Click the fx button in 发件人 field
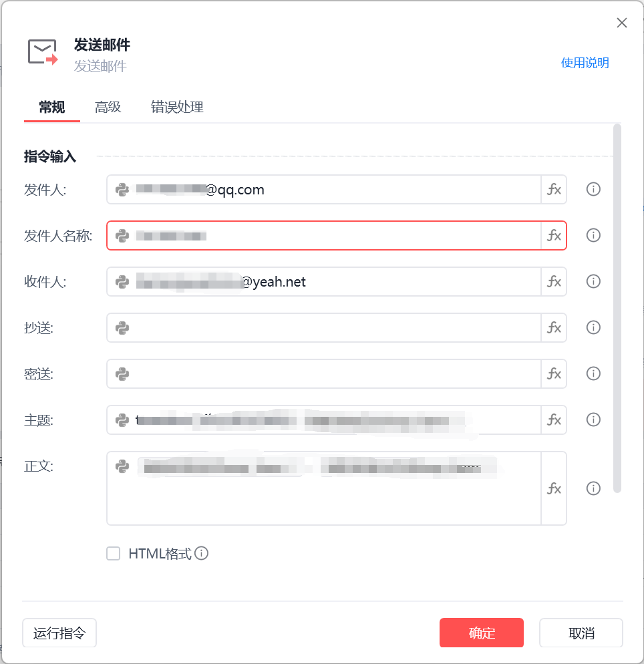 (554, 189)
